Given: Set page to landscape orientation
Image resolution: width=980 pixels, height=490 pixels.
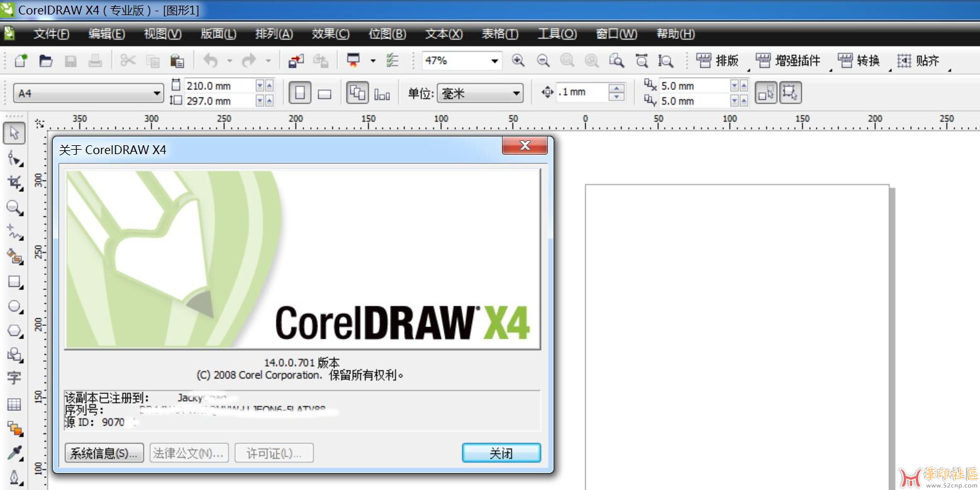Looking at the screenshot, I should coord(325,94).
